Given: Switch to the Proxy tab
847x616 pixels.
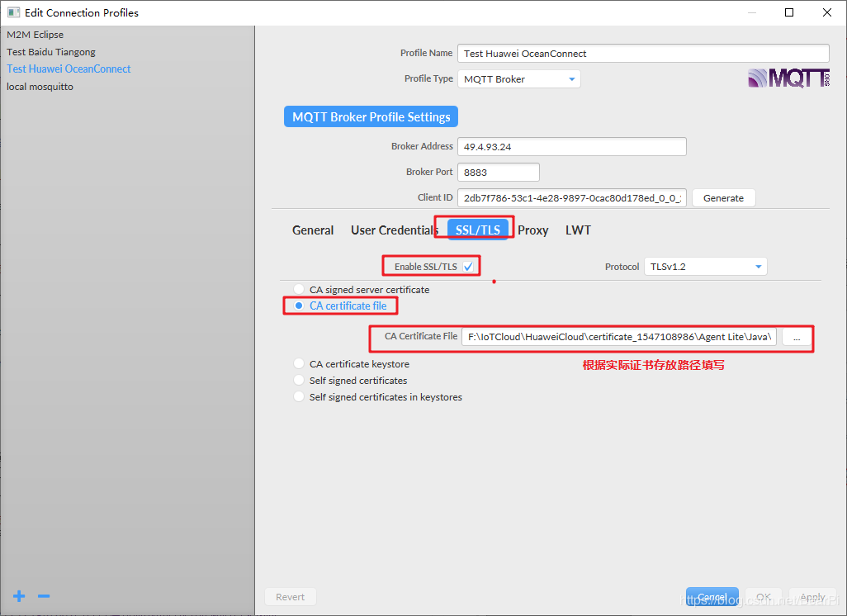Looking at the screenshot, I should (x=533, y=230).
